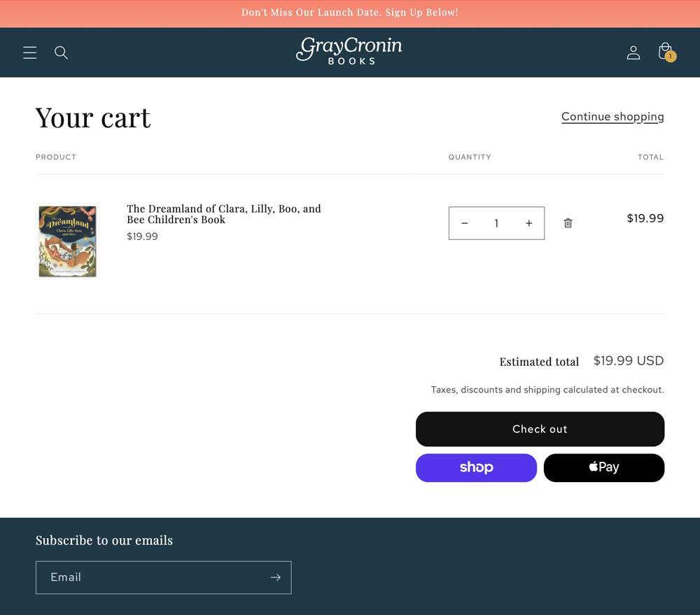Viewport: 700px width, 615px height.
Task: Click the Subscribe to our emails heading
Action: coord(104,540)
